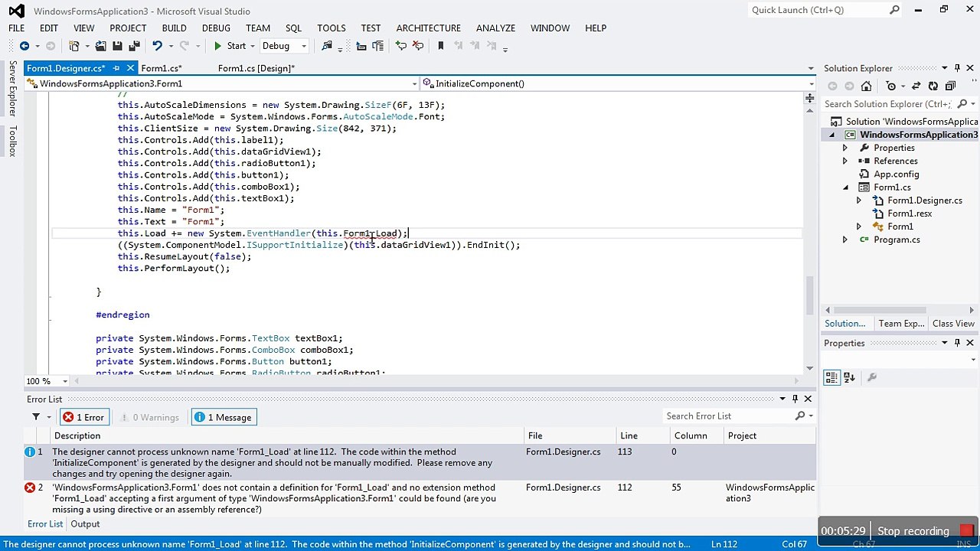
Task: Click the Quick Launch search magnifier icon
Action: tap(894, 10)
